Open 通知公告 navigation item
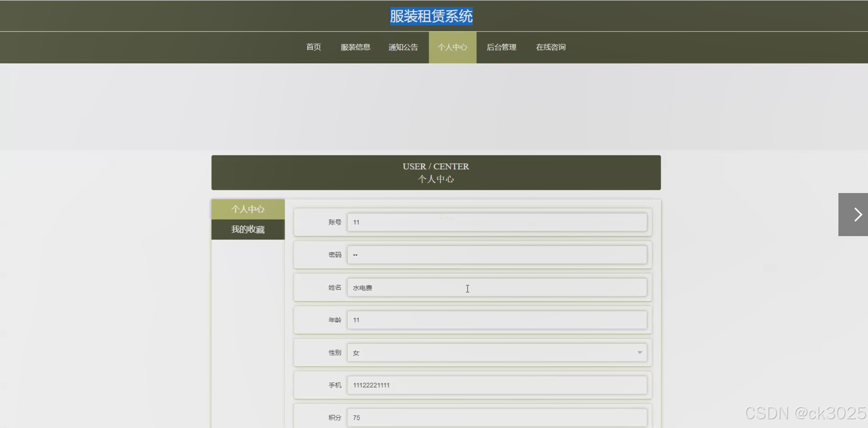 [x=403, y=47]
